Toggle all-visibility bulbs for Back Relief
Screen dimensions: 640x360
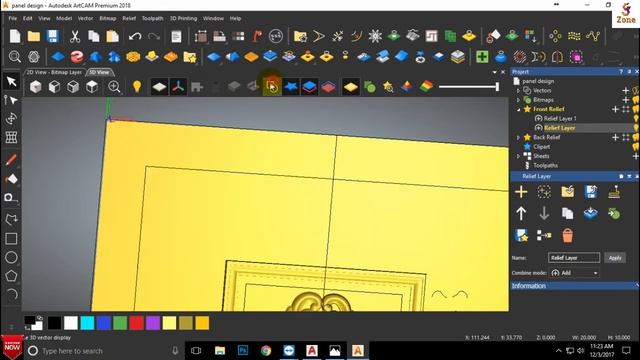(636, 137)
